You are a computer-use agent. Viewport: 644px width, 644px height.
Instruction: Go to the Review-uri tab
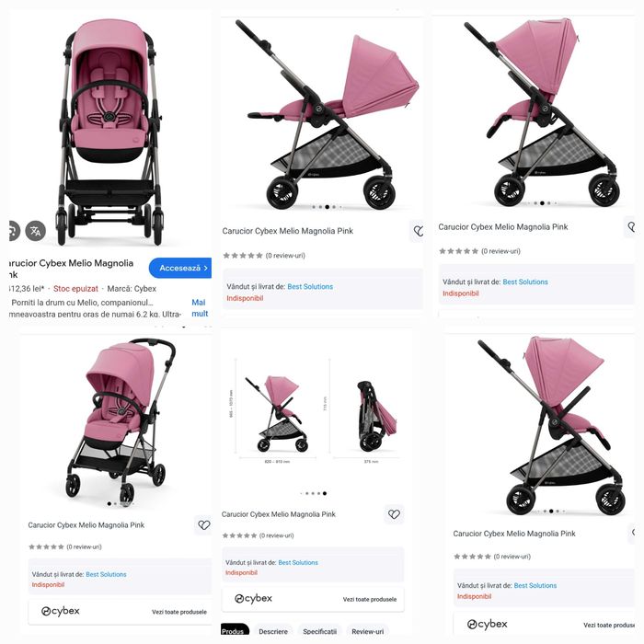pos(368,631)
